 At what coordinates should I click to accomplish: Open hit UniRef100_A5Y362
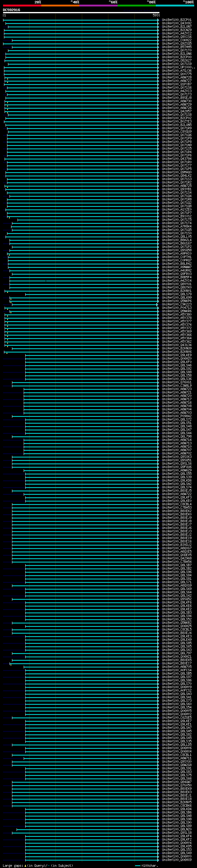point(176,342)
